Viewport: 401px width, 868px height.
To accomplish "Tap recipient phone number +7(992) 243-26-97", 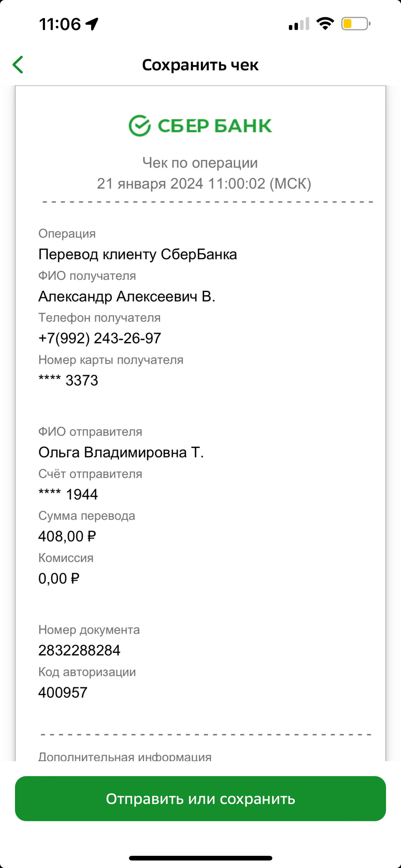I will 100,338.
